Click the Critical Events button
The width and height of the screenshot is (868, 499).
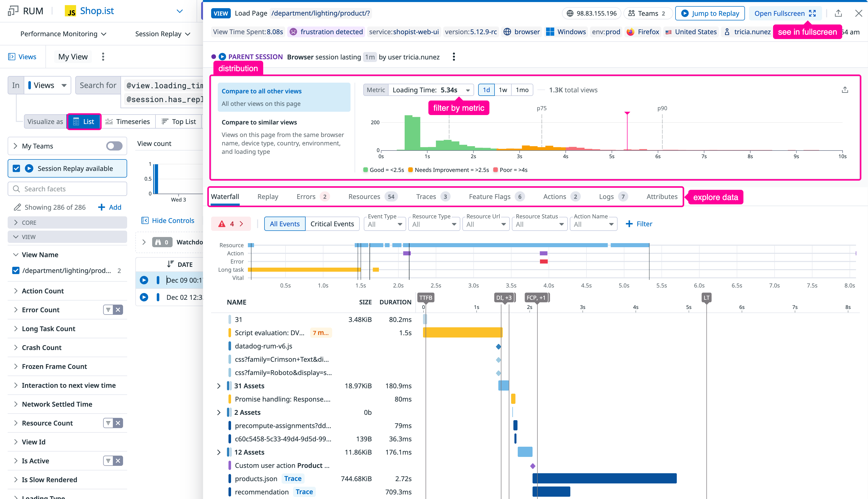pyautogui.click(x=332, y=224)
